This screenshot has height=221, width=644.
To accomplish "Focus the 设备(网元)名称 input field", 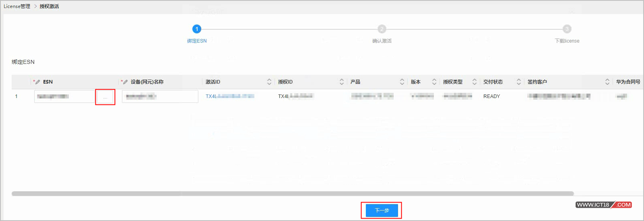I will coord(160,96).
